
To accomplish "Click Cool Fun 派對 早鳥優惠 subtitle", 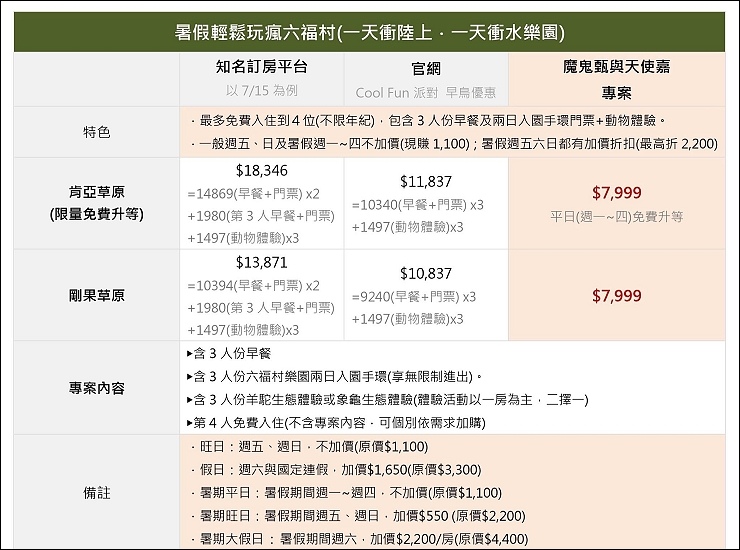I will click(426, 93).
